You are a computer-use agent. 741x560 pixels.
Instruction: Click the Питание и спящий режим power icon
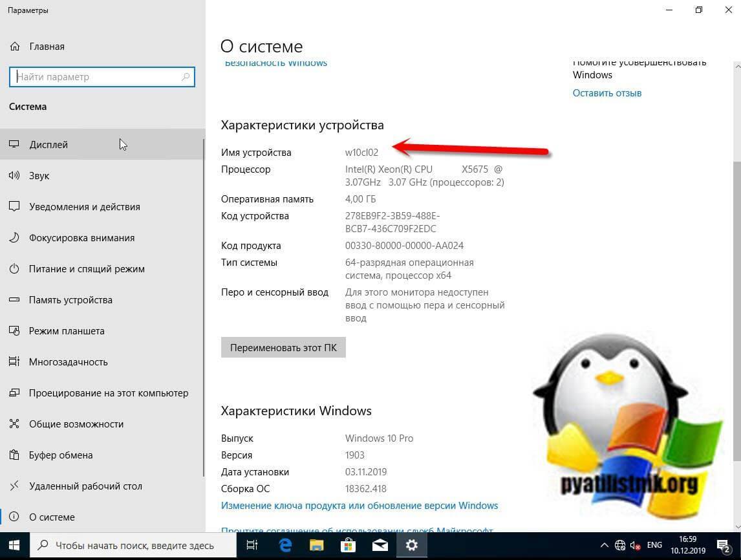tap(14, 269)
